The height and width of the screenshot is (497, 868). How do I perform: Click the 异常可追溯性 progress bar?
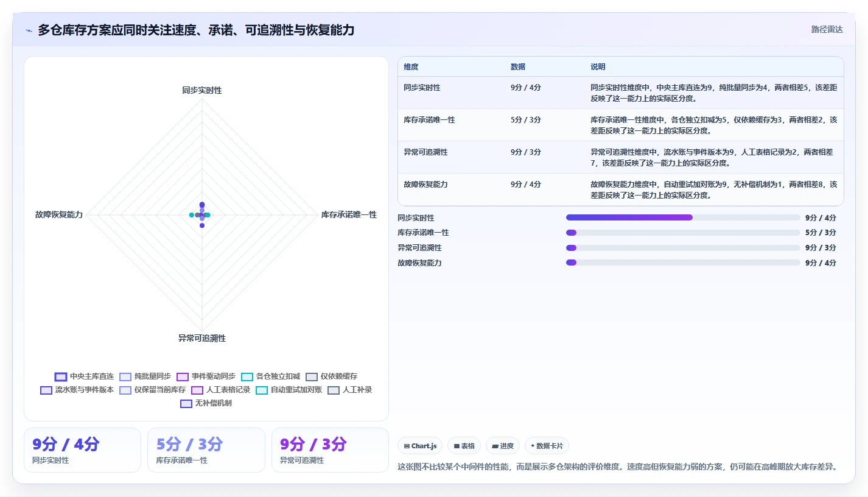coord(683,248)
